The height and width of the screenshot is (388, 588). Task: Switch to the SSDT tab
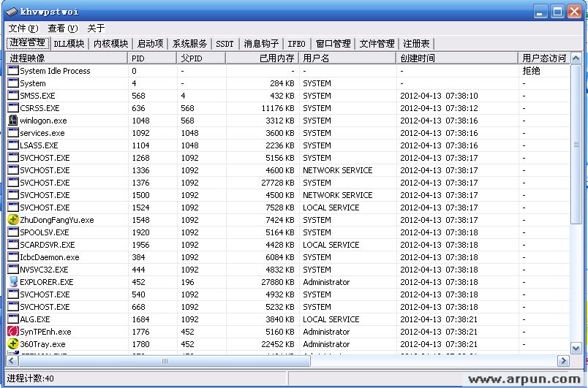225,44
